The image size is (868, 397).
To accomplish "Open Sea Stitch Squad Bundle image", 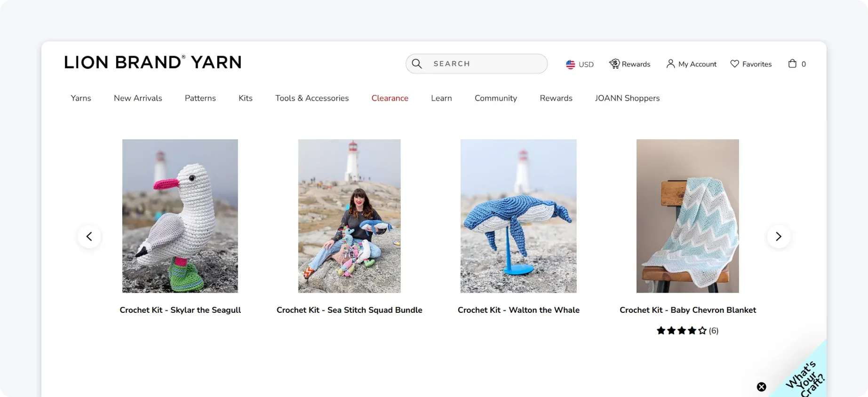I will coord(350,216).
